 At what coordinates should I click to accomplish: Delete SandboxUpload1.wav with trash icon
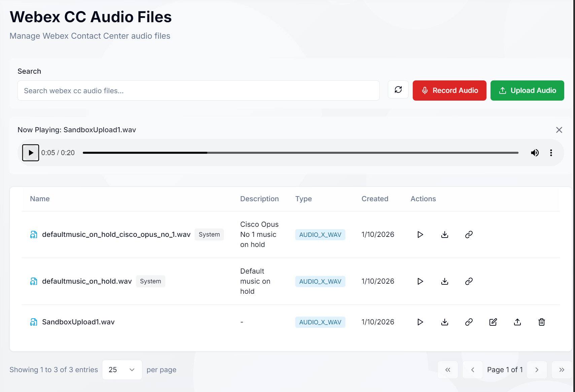pos(541,322)
